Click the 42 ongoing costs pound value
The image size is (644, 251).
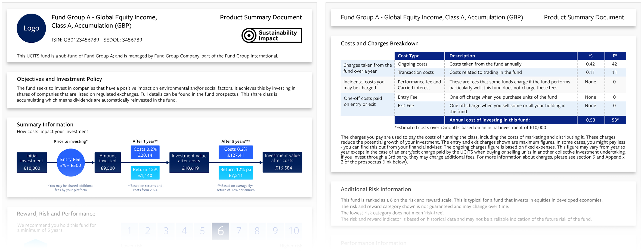coord(614,64)
